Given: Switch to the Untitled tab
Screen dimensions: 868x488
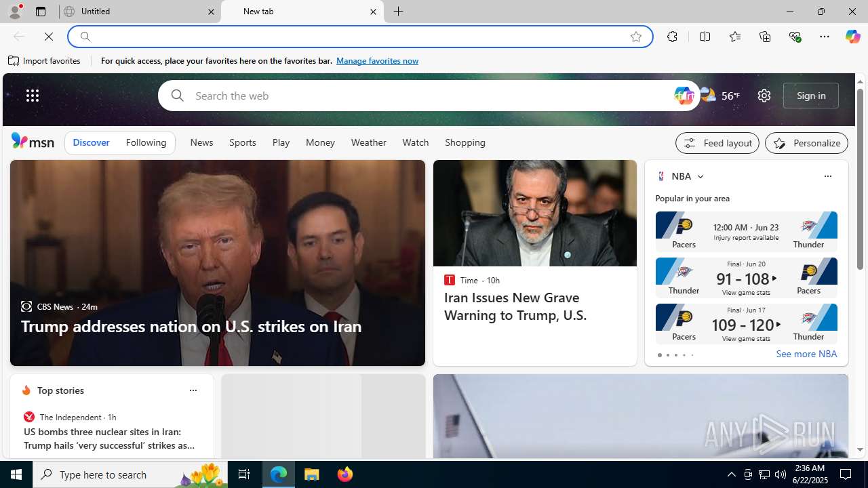Looking at the screenshot, I should tap(139, 12).
